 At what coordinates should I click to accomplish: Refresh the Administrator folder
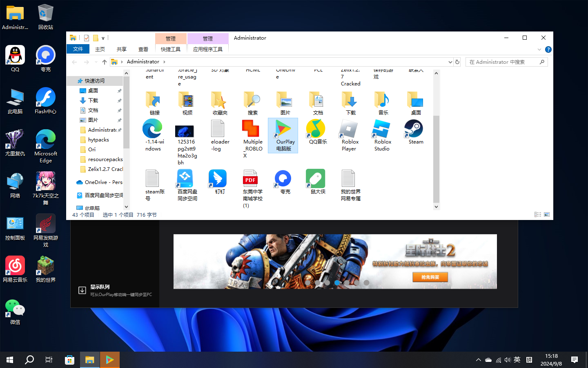click(x=457, y=62)
